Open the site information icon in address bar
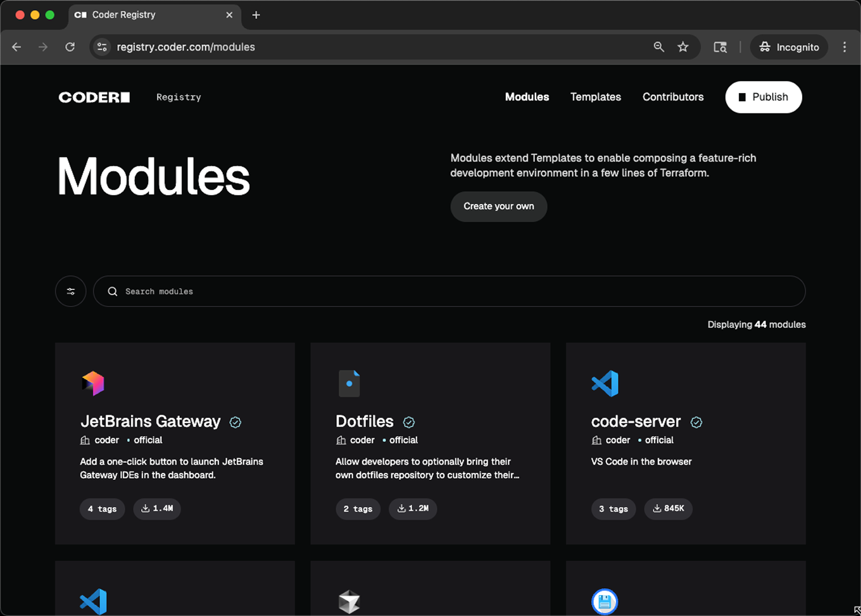The image size is (861, 616). [x=102, y=47]
